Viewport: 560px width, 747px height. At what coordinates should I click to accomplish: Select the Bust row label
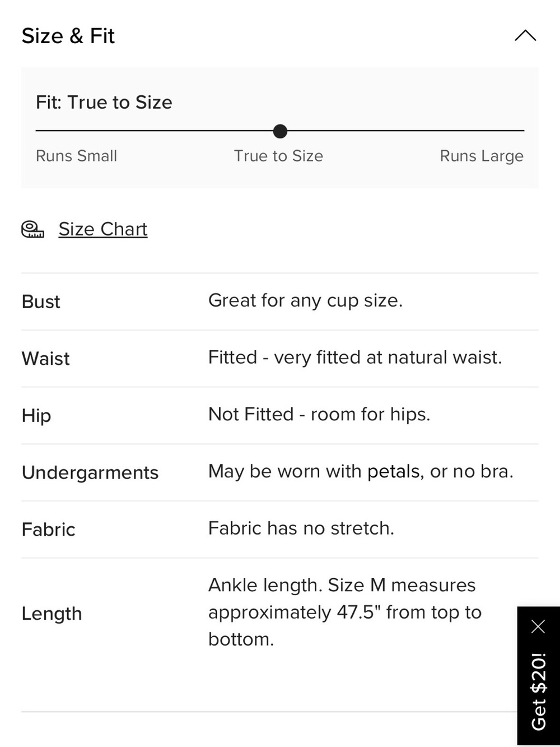coord(41,301)
